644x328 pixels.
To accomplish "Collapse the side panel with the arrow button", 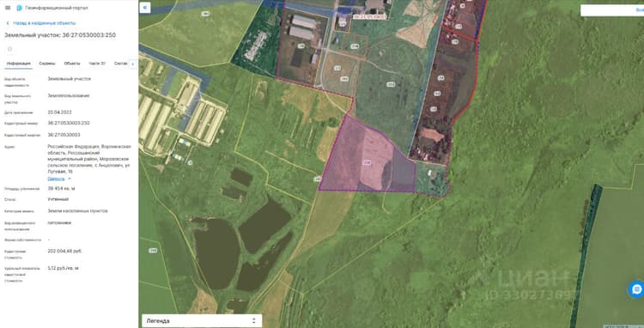I will (144, 8).
